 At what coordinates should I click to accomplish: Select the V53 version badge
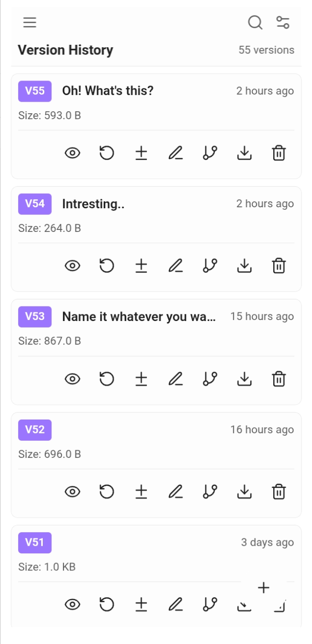coord(34,316)
